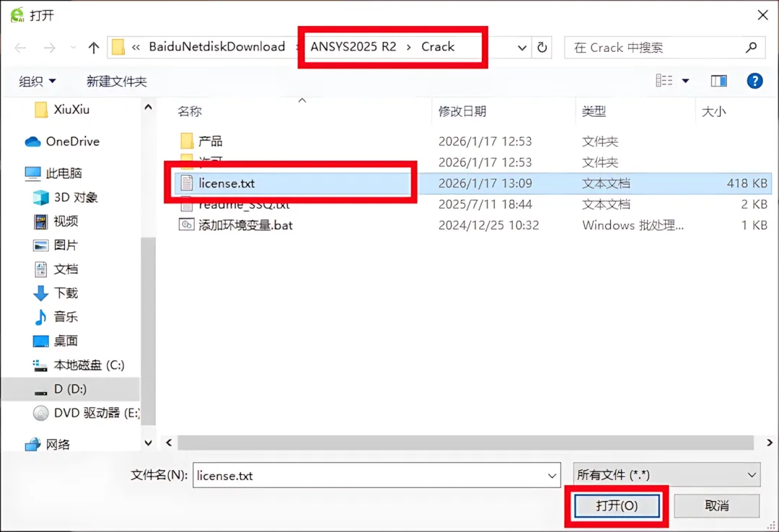
Task: Expand the address bar history dropdown
Action: click(x=521, y=48)
